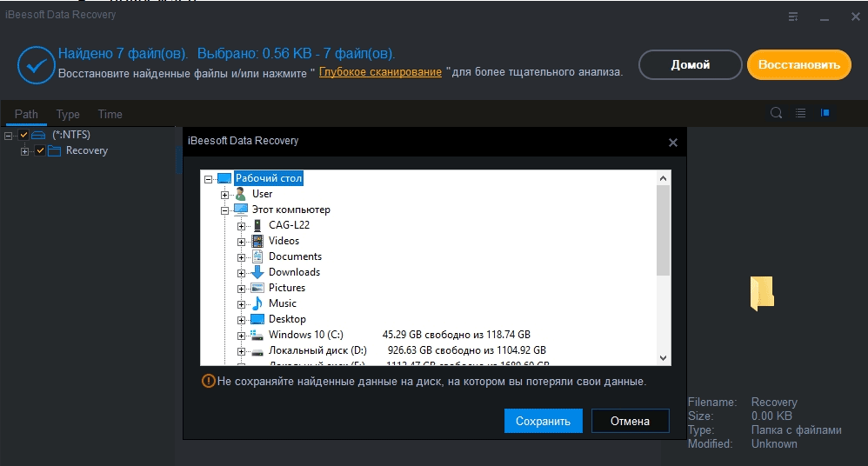
Task: Click the yellow folder preview thumbnail
Action: (762, 293)
